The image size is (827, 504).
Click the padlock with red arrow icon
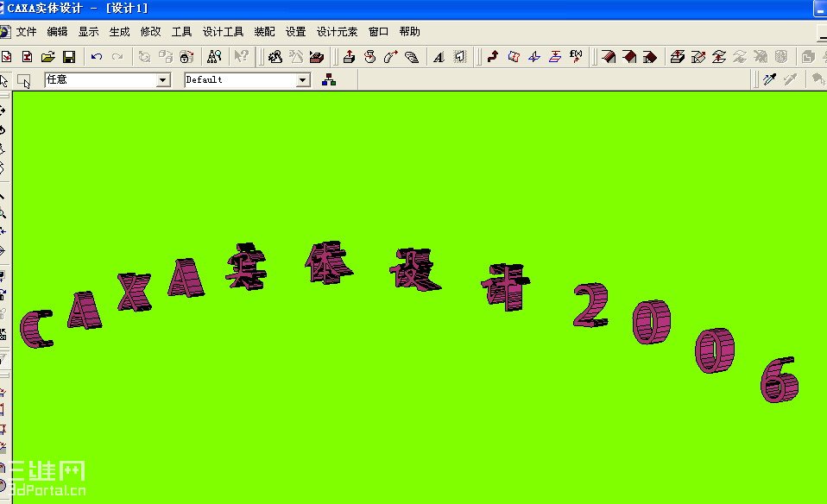point(186,56)
